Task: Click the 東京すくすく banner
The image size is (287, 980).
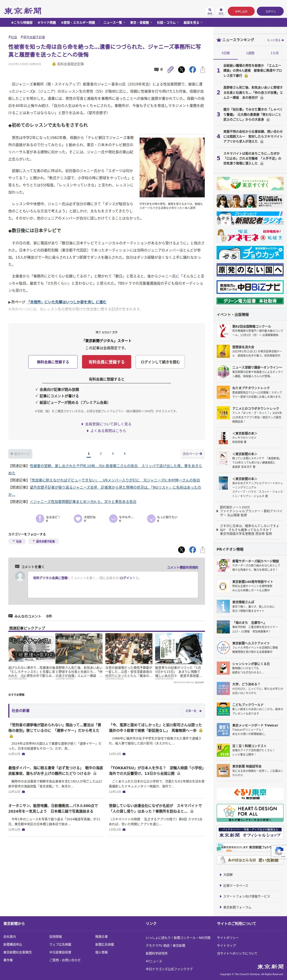Action: click(250, 184)
